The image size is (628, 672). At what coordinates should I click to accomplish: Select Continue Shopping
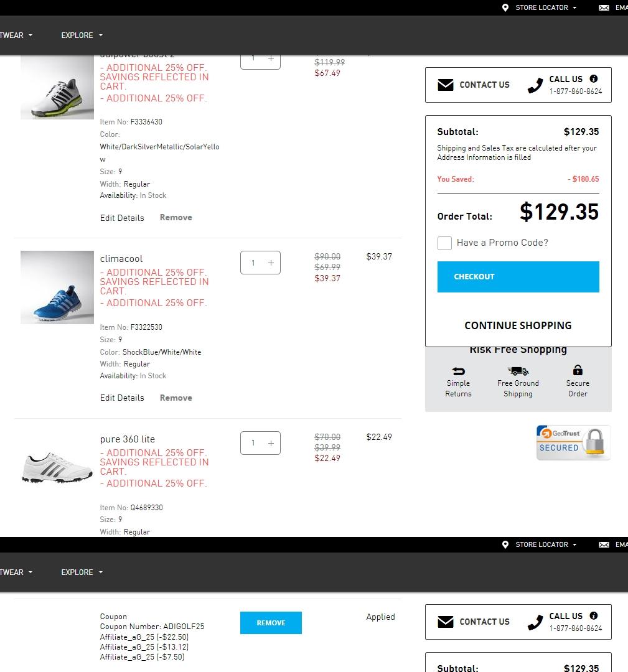click(518, 325)
